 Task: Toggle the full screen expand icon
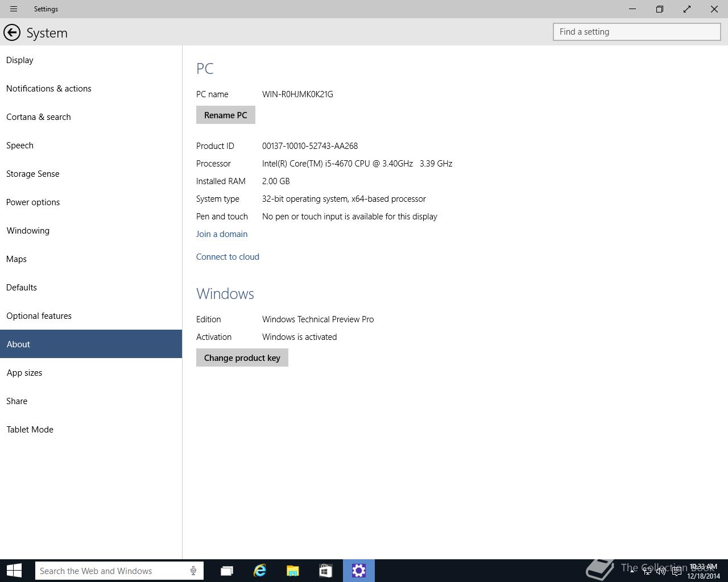click(687, 9)
